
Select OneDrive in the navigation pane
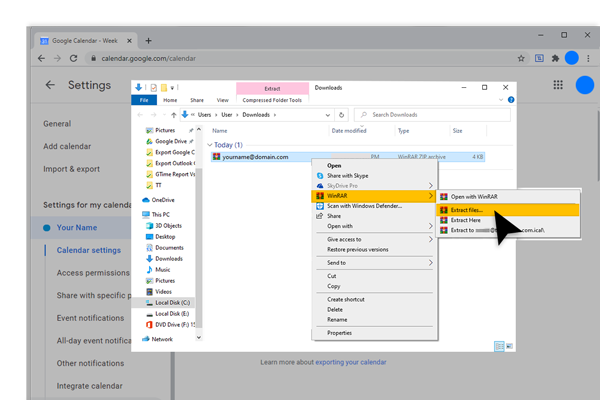click(159, 200)
